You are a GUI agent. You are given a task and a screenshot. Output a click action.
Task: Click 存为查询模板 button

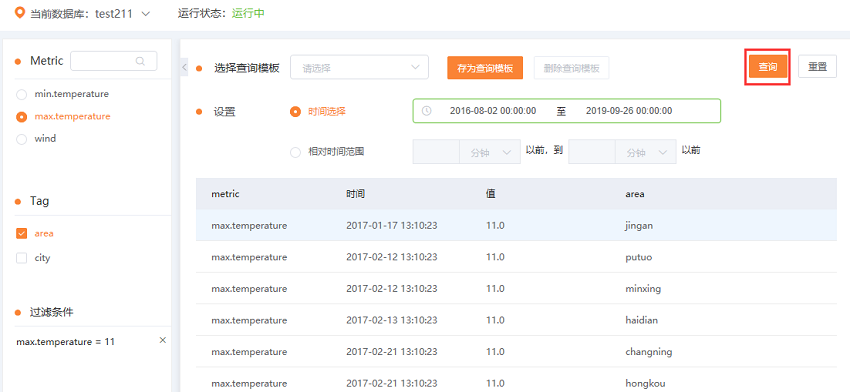point(485,68)
